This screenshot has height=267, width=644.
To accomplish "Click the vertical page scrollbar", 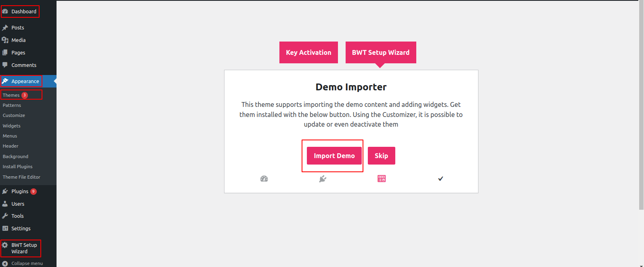I will tap(641, 105).
